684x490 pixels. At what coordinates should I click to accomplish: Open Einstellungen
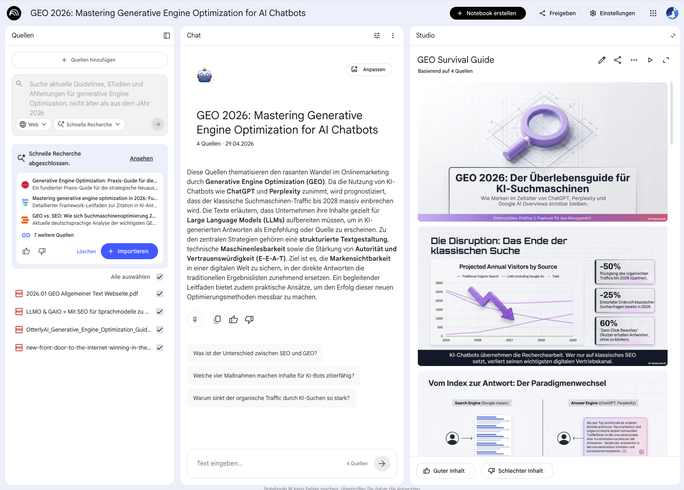[612, 13]
